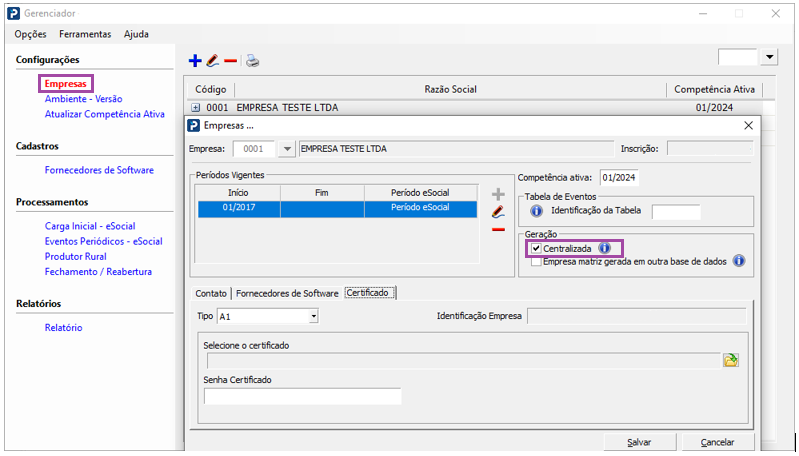Screen dimensions: 799x456
Task: Uncheck the Centralizada checkbox
Action: coord(536,249)
